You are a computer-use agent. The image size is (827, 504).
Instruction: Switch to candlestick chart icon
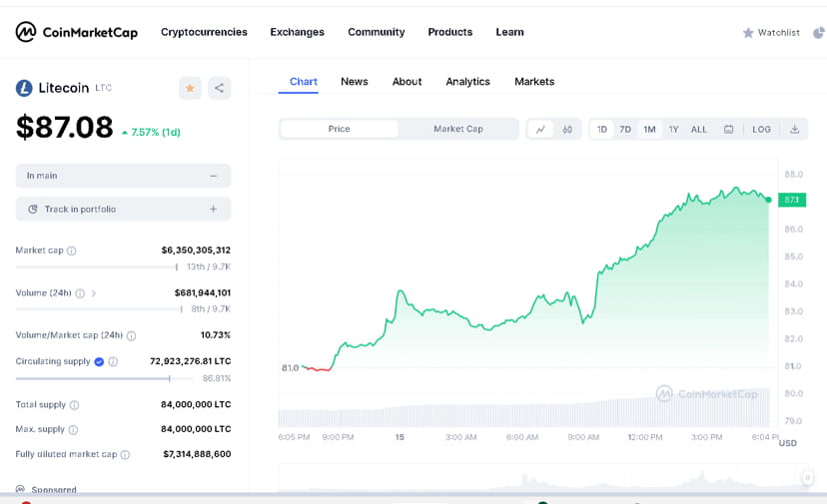(567, 129)
